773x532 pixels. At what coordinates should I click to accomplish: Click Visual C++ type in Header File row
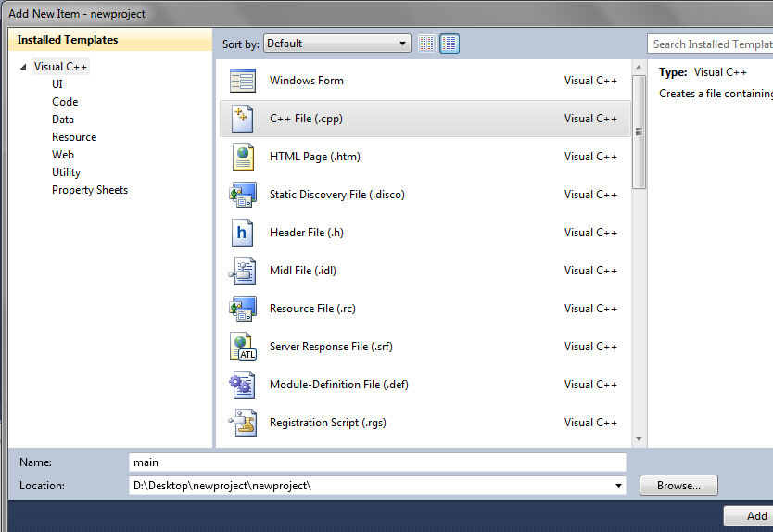pos(590,233)
